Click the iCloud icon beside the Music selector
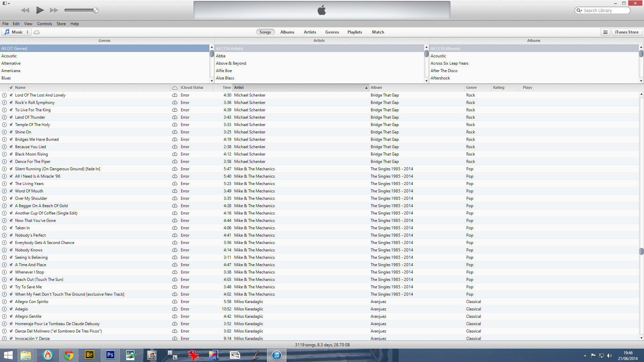644x362 pixels. 37,32
